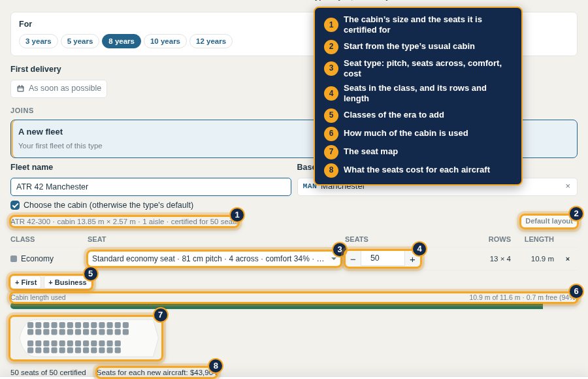Image resolution: width=588 pixels, height=379 pixels.
Task: Toggle the 'Choose the cabin' checkbox
Action: click(15, 205)
